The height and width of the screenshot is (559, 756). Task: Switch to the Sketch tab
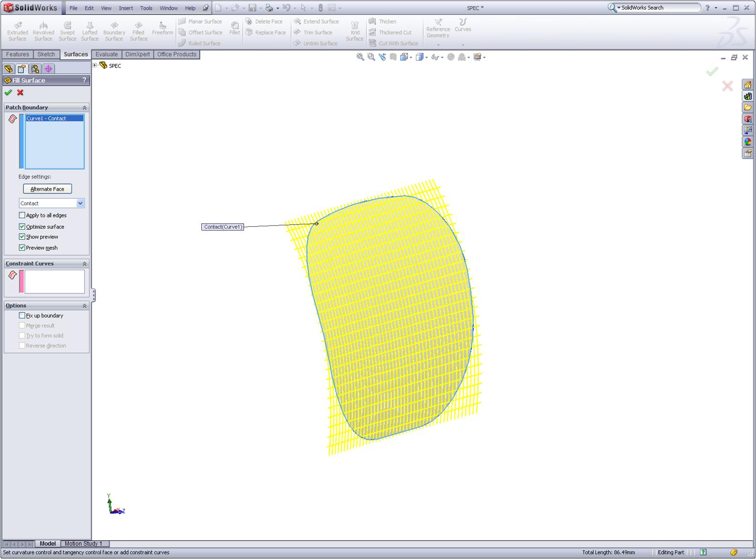[x=46, y=54]
